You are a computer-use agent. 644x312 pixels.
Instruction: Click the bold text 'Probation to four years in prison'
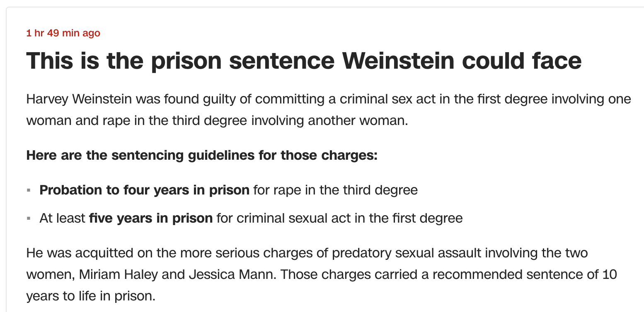(145, 190)
